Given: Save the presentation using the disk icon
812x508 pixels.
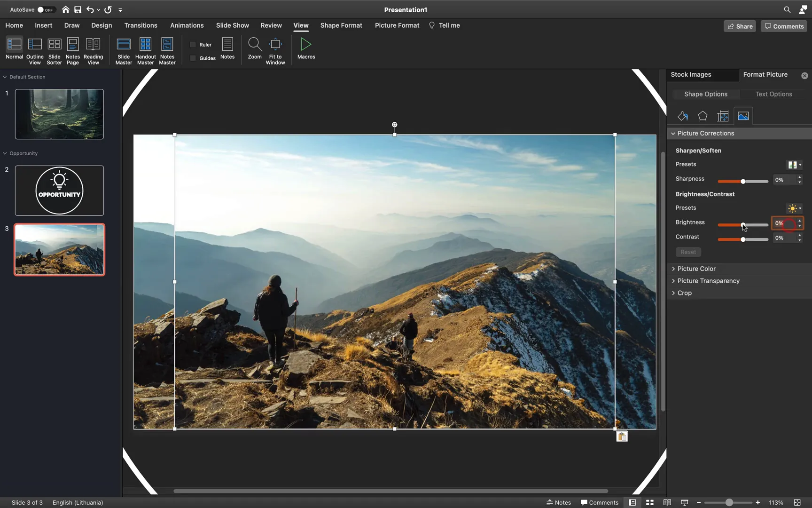Looking at the screenshot, I should tap(78, 9).
